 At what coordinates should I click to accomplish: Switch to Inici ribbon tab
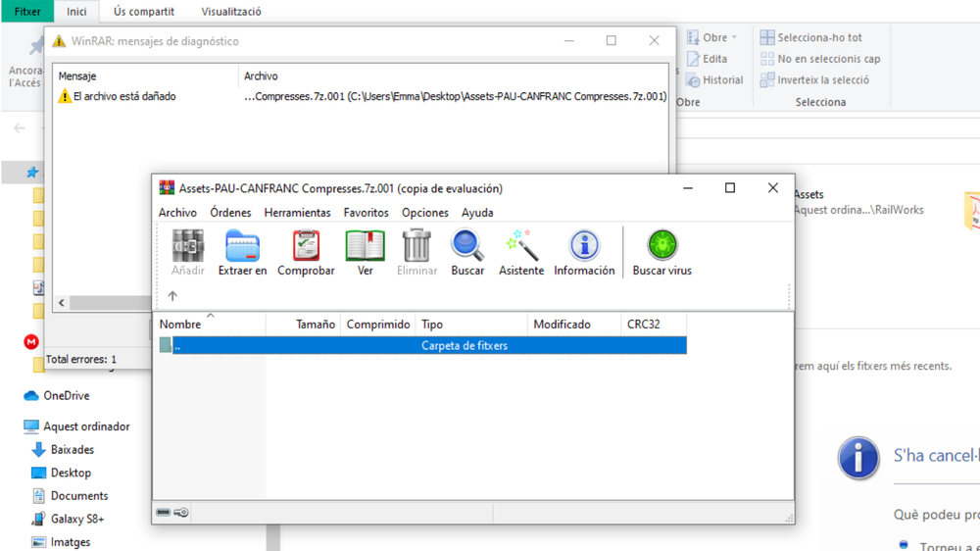coord(76,11)
